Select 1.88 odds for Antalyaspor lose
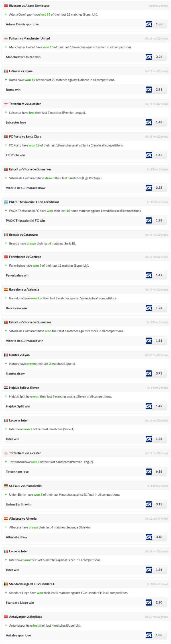The width and height of the screenshot is (171, 644). [159, 635]
